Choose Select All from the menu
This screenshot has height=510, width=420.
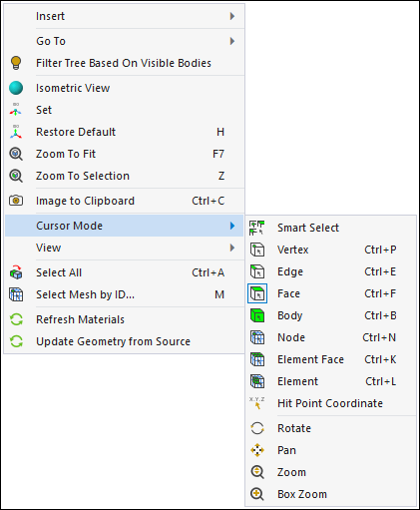tap(125, 272)
